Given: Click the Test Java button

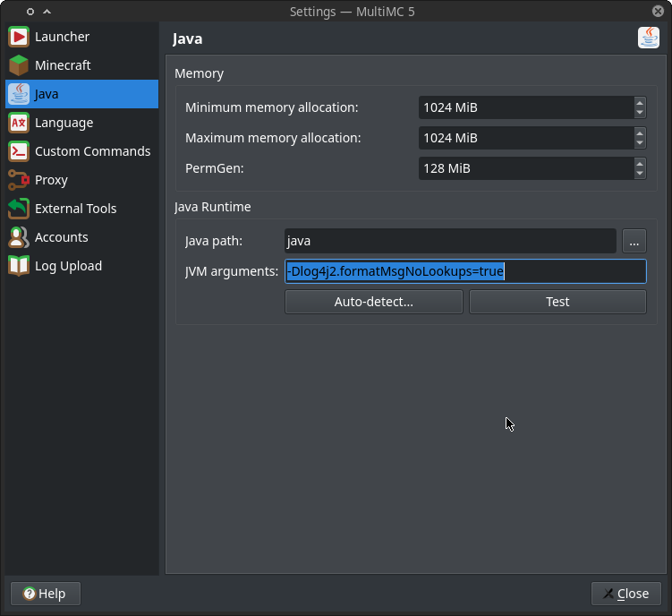Looking at the screenshot, I should [557, 302].
